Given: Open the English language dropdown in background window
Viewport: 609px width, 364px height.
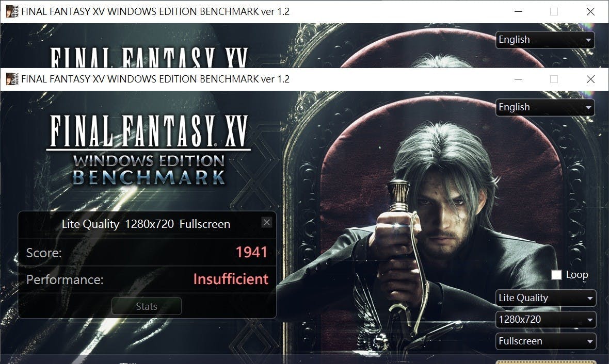Looking at the screenshot, I should tap(545, 40).
